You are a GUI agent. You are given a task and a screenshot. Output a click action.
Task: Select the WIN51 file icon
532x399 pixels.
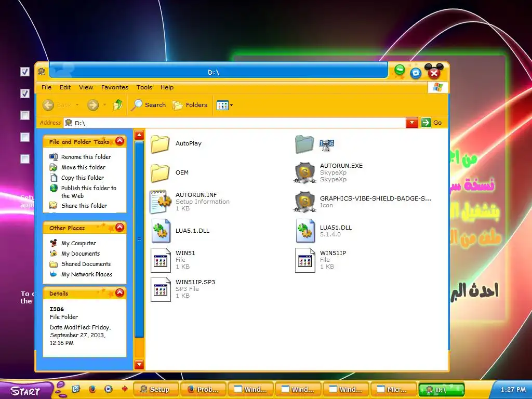(x=161, y=260)
